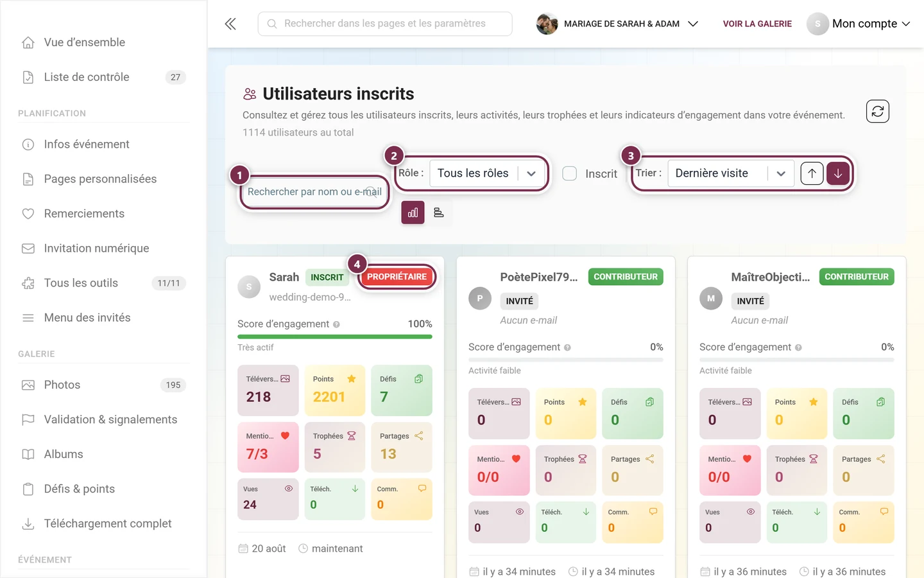
Task: Click the PROPRIÉTAIRE badge on Sarah's card
Action: point(397,277)
